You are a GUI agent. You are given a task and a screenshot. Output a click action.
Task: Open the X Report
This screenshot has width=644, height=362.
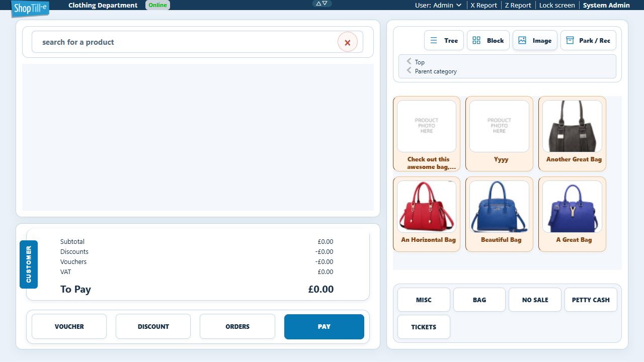click(x=484, y=5)
